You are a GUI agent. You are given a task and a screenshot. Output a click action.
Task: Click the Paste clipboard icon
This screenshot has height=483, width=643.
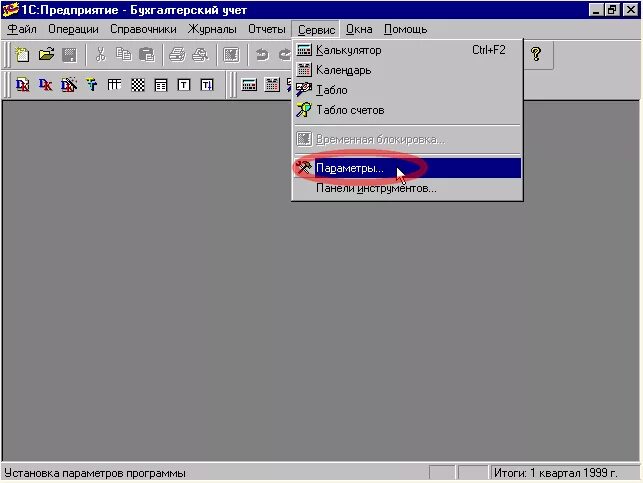(147, 54)
